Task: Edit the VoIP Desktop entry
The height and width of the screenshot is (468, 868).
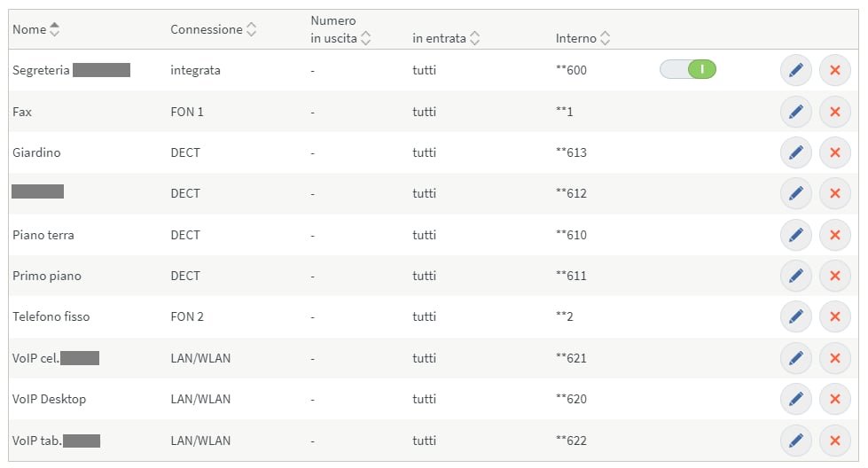Action: click(x=795, y=399)
